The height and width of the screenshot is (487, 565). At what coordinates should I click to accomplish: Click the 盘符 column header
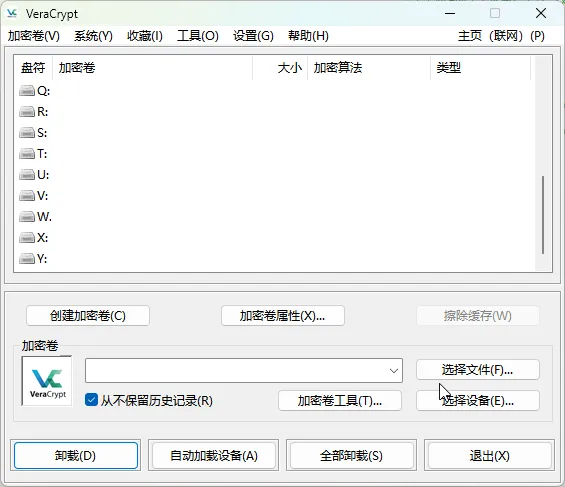(x=33, y=68)
